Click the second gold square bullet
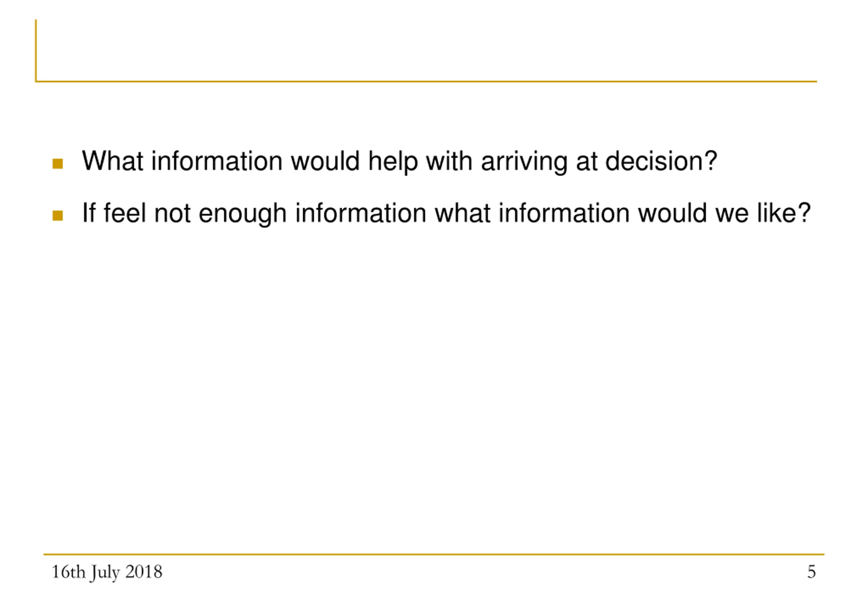 pos(58,215)
